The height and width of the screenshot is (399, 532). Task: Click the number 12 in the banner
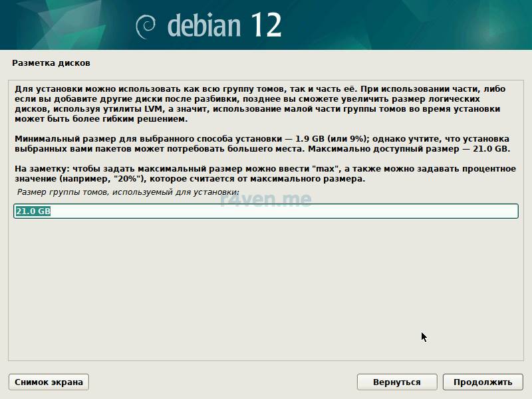pyautogui.click(x=266, y=25)
